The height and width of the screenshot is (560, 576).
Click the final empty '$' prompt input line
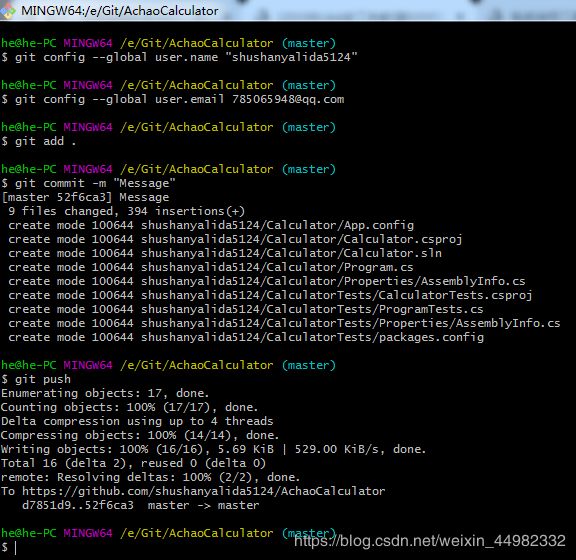(x=10, y=547)
